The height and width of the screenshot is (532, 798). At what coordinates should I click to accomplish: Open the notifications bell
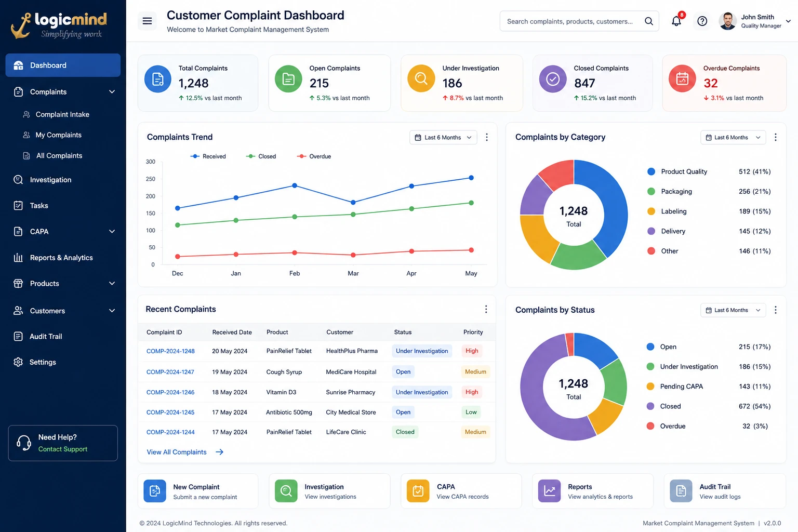676,21
